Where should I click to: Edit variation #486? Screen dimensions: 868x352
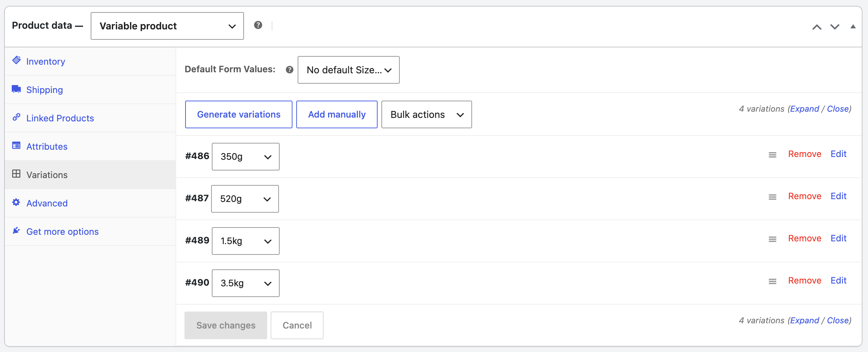tap(839, 154)
